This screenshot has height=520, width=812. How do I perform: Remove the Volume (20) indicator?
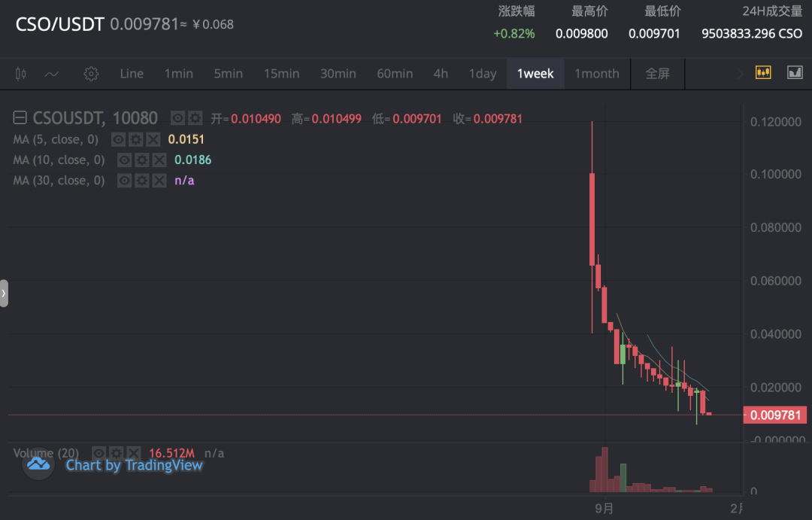(x=134, y=453)
